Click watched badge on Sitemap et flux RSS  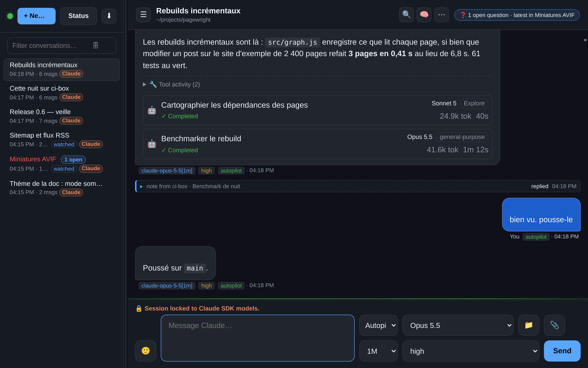(64, 144)
